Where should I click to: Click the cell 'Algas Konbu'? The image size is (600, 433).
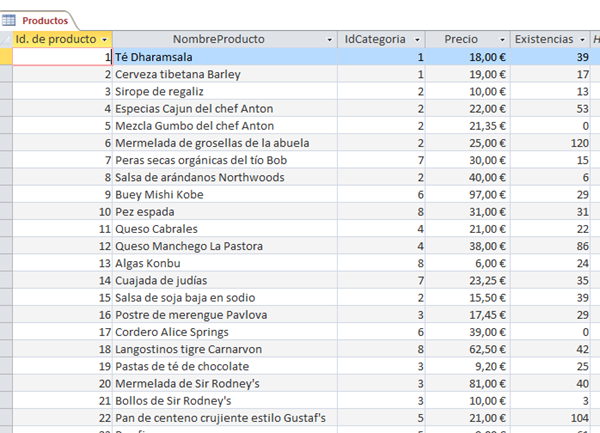(225, 263)
